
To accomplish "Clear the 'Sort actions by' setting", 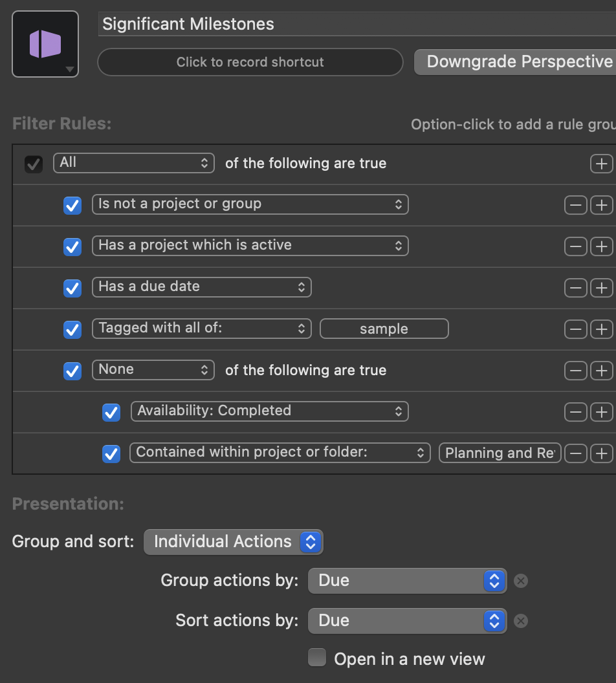I will tap(521, 621).
